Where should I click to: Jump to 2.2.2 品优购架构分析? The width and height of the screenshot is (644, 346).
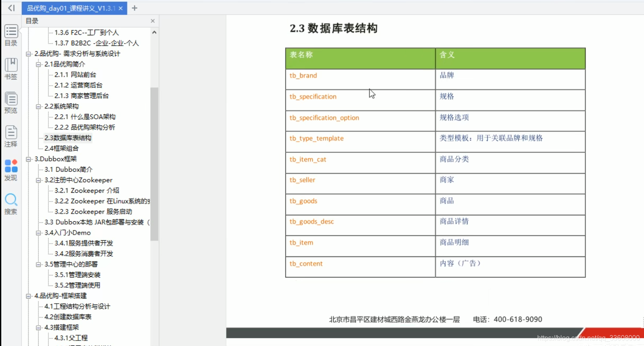tap(84, 127)
